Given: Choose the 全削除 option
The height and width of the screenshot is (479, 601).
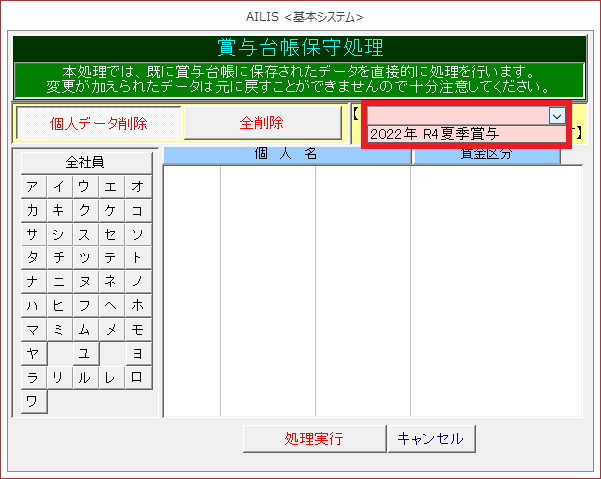Looking at the screenshot, I should pos(262,123).
